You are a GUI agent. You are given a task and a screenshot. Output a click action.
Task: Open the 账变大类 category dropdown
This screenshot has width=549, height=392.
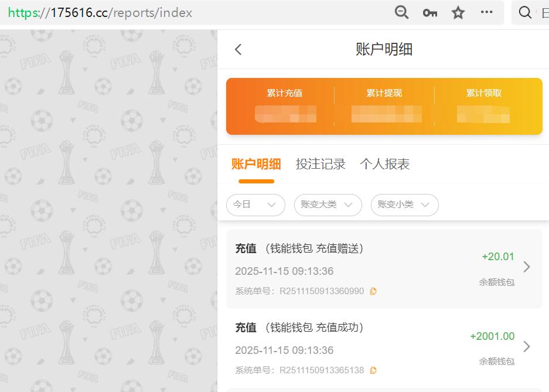pos(328,205)
